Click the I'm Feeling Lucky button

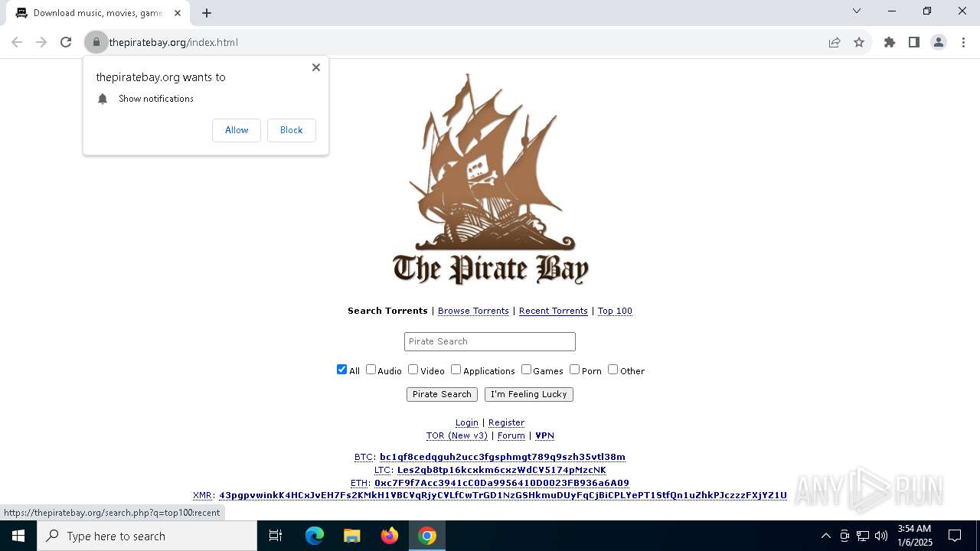(x=529, y=394)
